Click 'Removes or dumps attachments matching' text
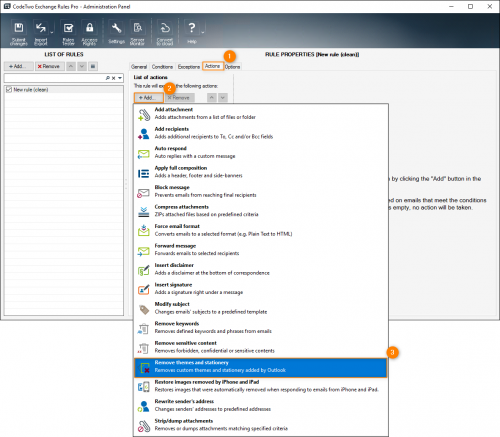 coord(221,429)
